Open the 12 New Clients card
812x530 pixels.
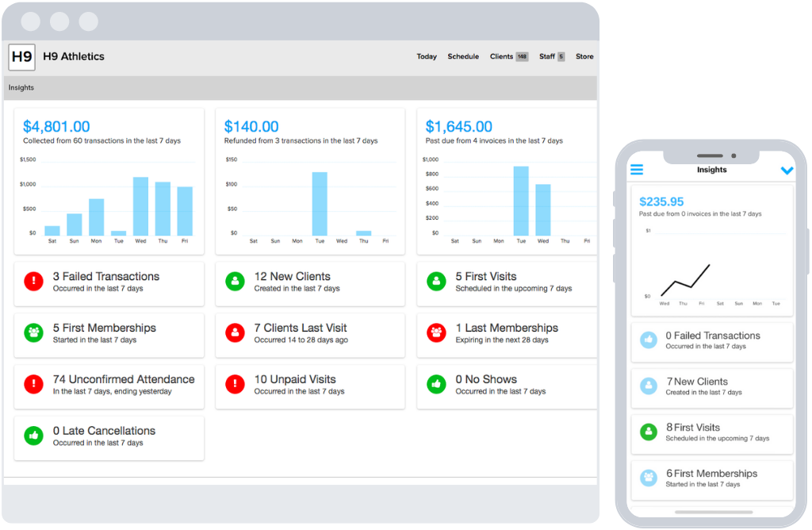coord(310,284)
